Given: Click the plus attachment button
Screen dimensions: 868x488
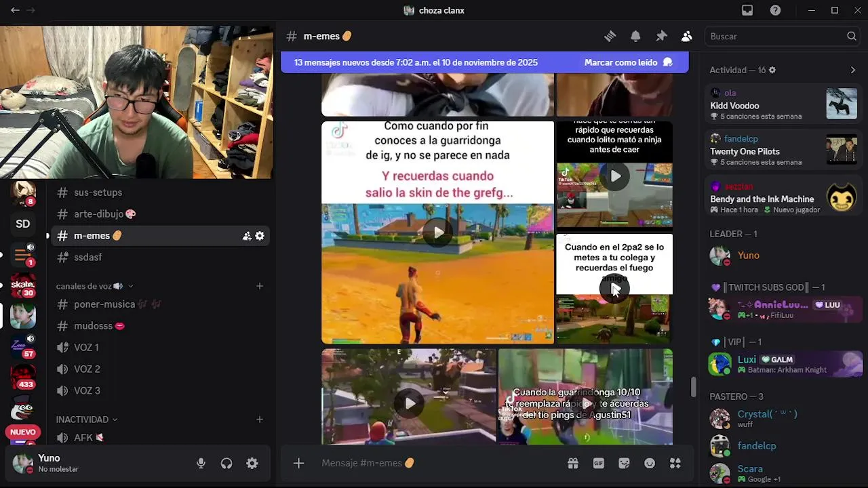Looking at the screenshot, I should coord(298,463).
